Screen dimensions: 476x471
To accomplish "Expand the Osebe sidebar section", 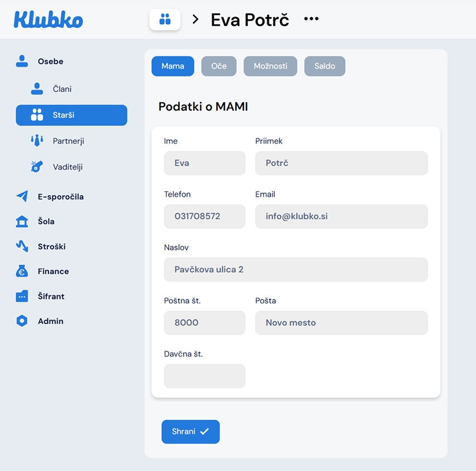I will point(50,61).
